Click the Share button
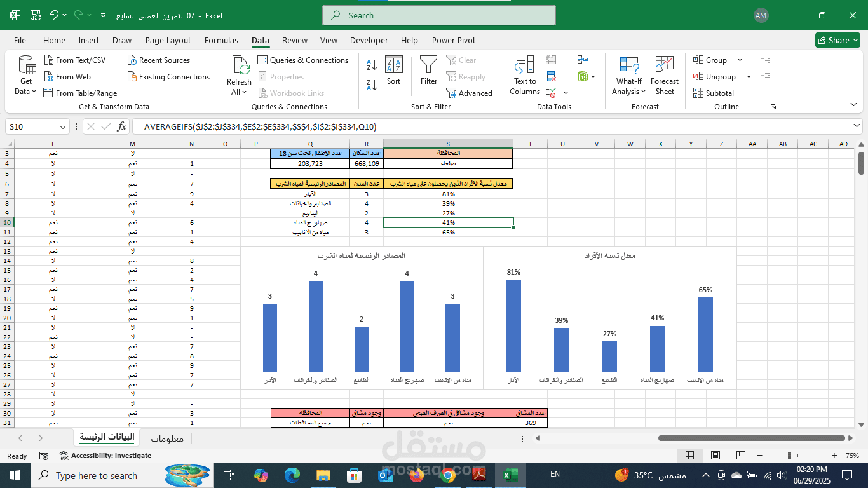This screenshot has height=488, width=868. pyautogui.click(x=837, y=40)
